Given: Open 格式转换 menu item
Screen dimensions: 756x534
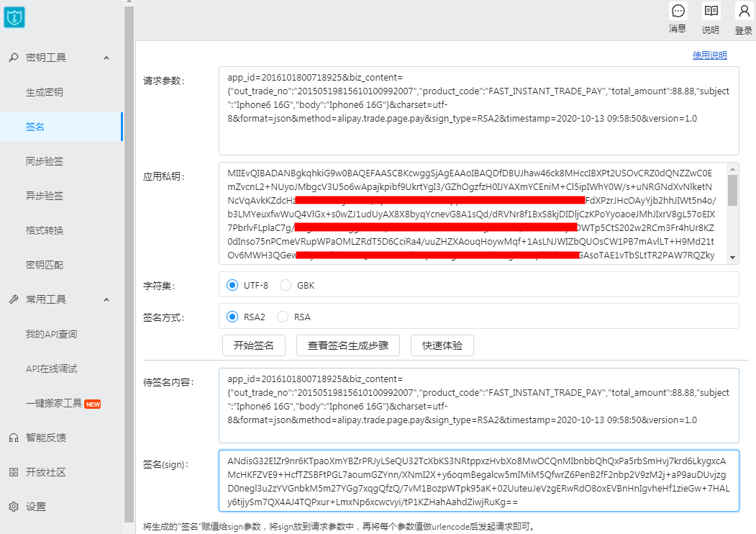Looking at the screenshot, I should 45,230.
